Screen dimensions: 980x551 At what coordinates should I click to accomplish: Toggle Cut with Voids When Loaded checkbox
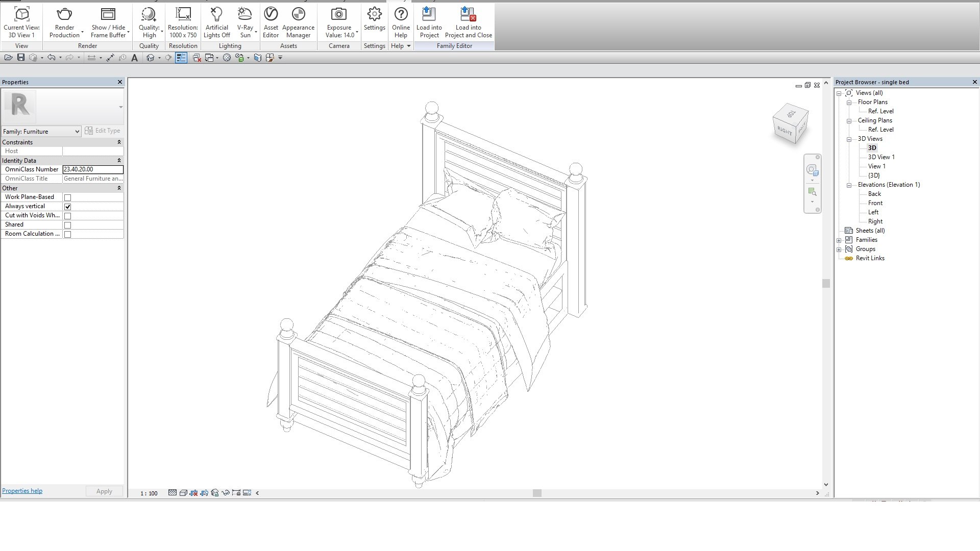coord(67,216)
